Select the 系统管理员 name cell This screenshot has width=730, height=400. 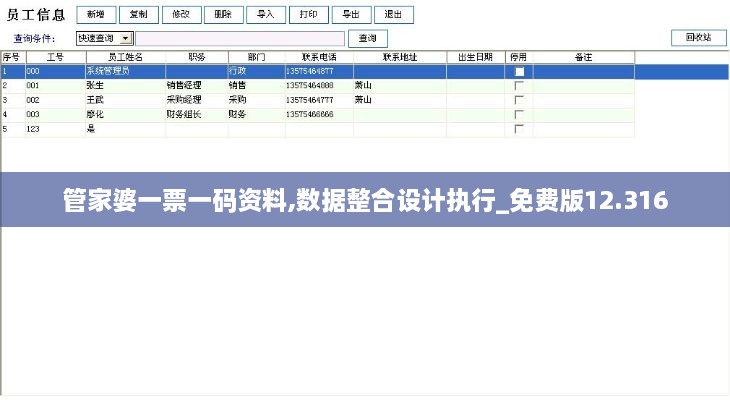(x=126, y=72)
